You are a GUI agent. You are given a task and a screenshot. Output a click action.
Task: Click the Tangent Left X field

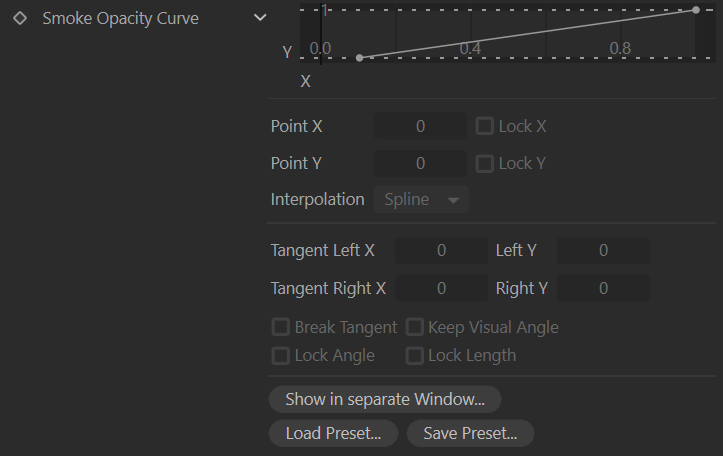click(x=441, y=250)
